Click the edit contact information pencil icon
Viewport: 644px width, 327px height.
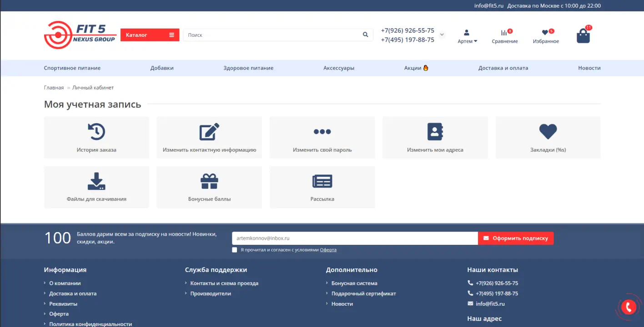(209, 132)
